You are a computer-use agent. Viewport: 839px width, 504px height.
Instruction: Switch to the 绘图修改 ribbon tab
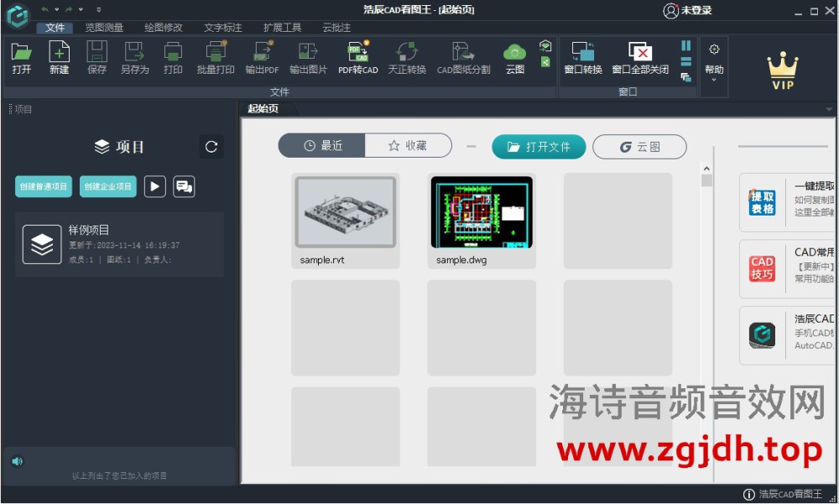[164, 28]
